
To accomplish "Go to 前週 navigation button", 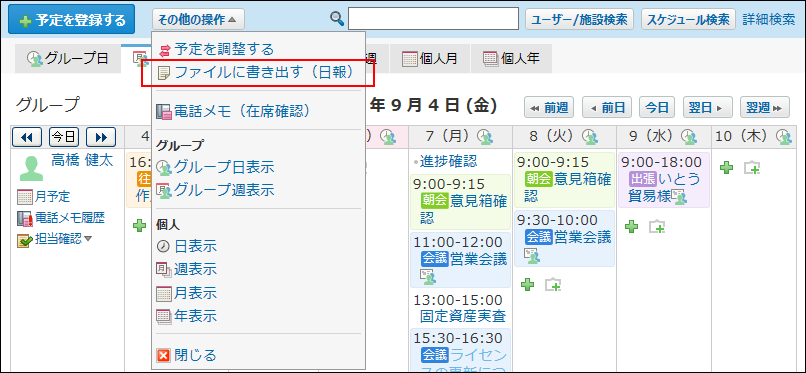I will coord(549,107).
